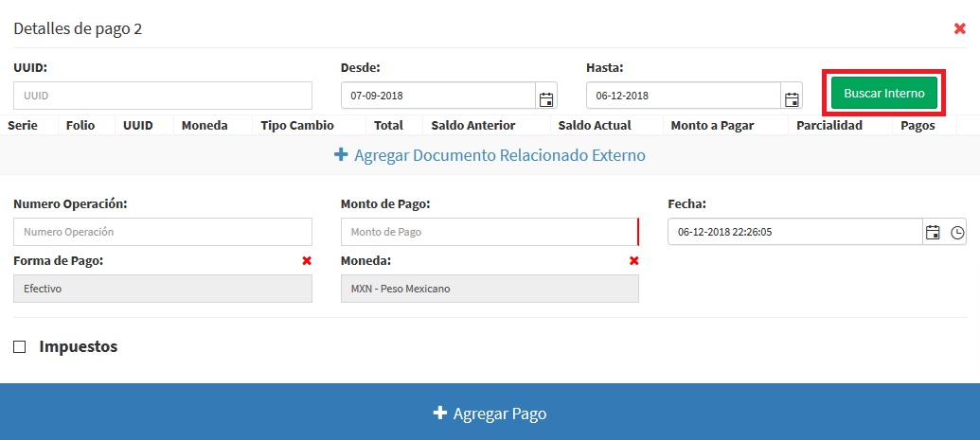
Task: Click plus icon beside Agregar Documento Relacionado
Action: click(x=341, y=155)
